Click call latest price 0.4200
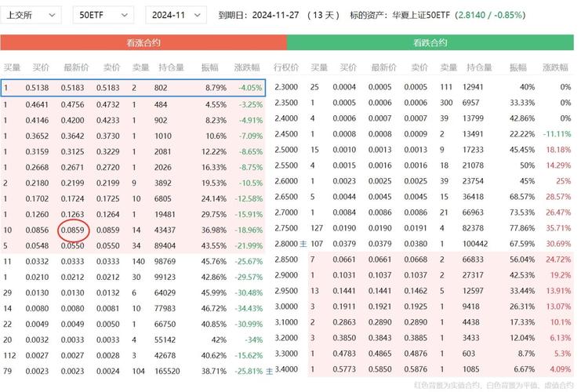Viewport: 581px width, 392px height. pyautogui.click(x=73, y=121)
